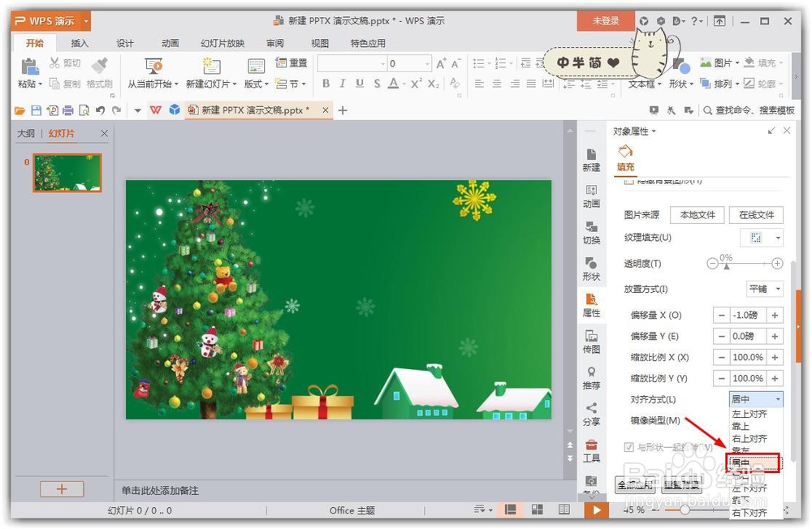Expand the 对象属性 panel title dropdown
Image resolution: width=812 pixels, height=529 pixels.
pos(654,131)
